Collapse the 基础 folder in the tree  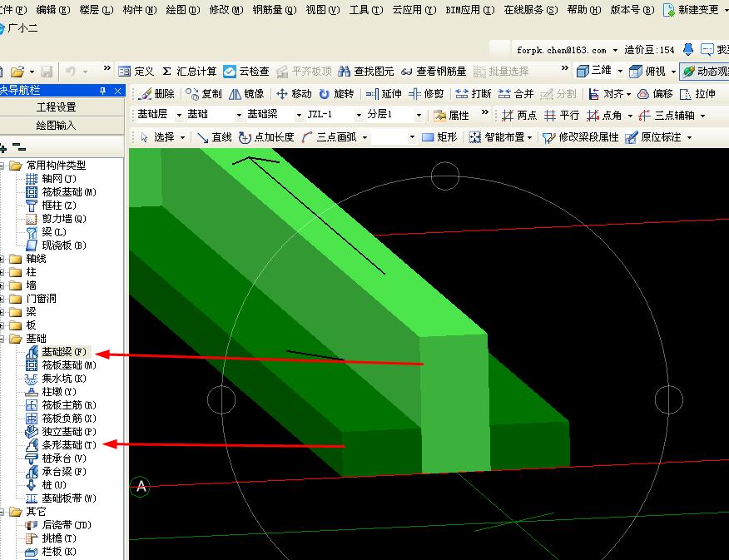point(2,339)
